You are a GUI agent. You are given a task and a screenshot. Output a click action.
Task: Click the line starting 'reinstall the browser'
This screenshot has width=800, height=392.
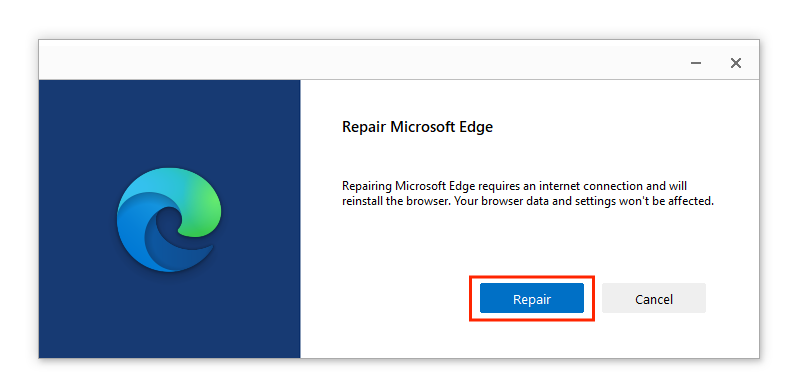point(528,201)
